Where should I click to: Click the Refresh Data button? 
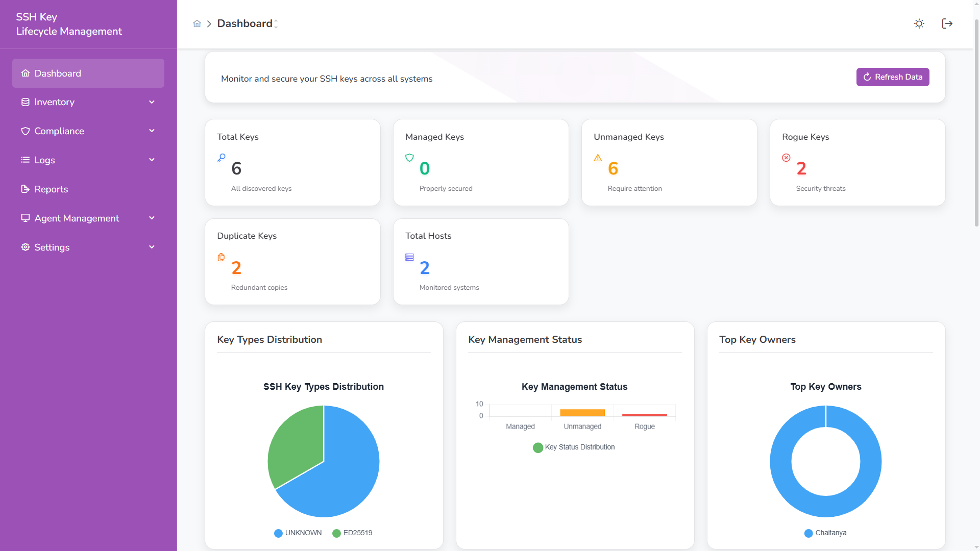coord(892,77)
